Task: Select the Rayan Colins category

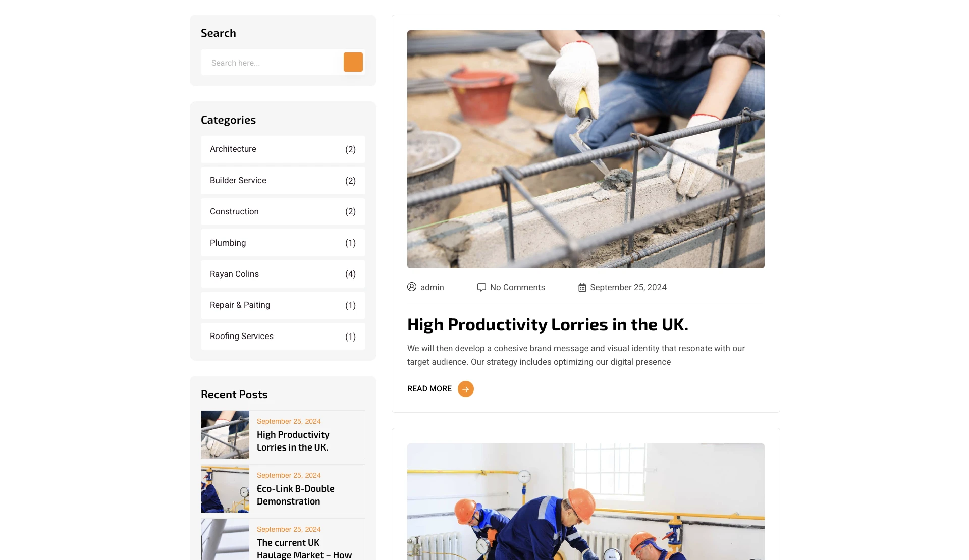Action: (283, 274)
